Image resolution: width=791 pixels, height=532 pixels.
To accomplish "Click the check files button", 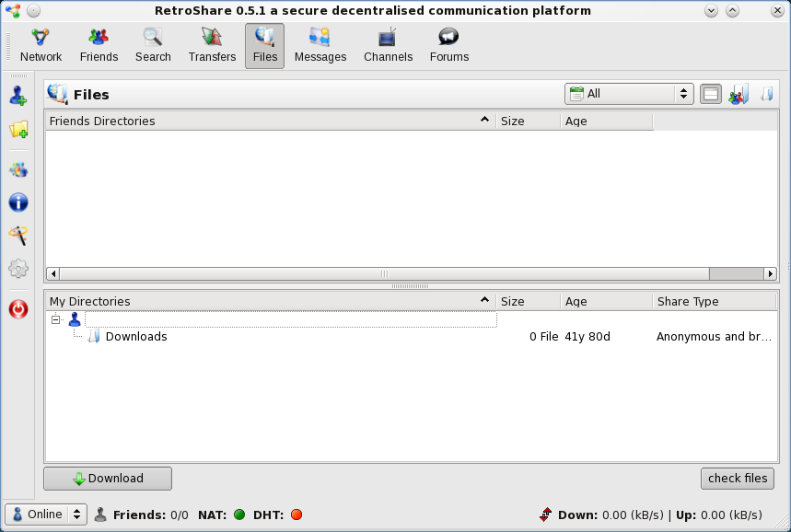I will click(738, 478).
